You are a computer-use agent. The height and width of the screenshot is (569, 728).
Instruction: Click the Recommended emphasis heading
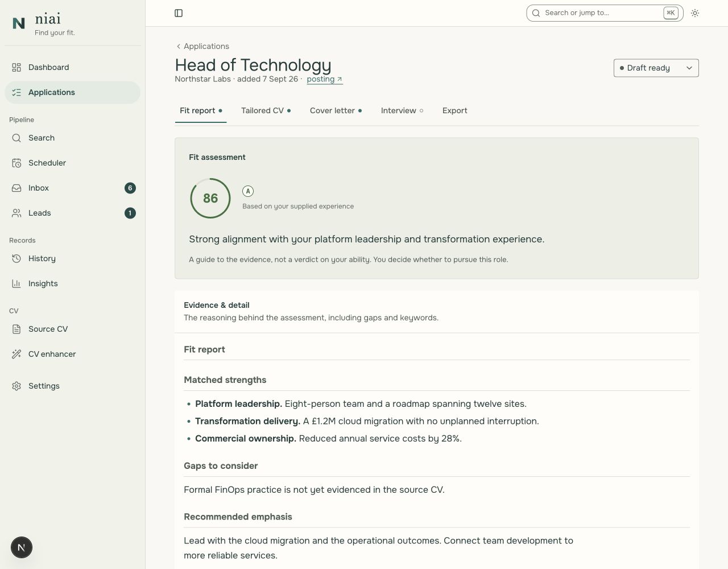pos(238,517)
